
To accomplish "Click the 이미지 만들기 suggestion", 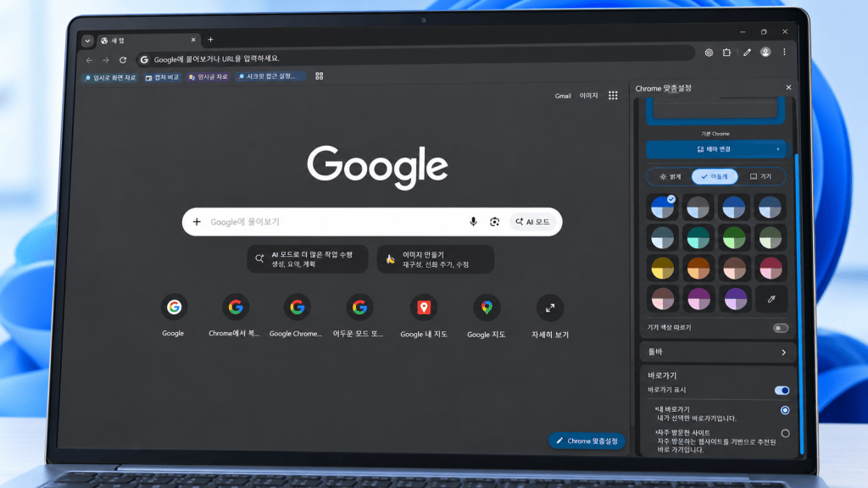I will coord(436,259).
